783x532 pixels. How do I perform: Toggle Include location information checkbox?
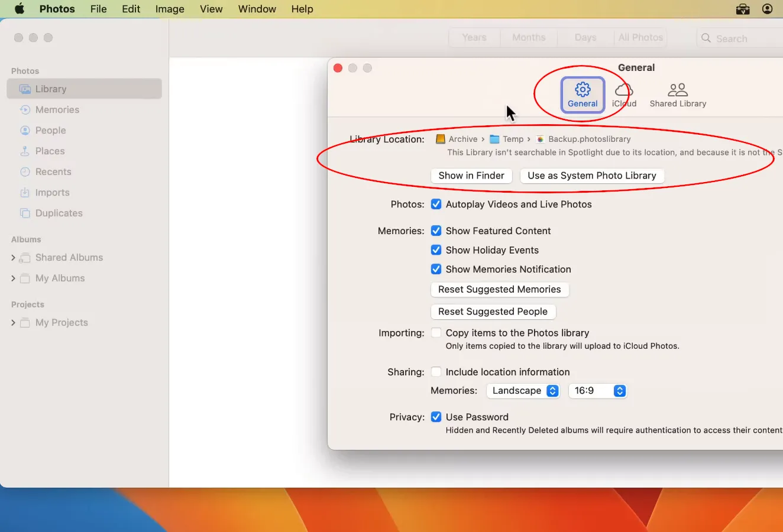point(436,372)
